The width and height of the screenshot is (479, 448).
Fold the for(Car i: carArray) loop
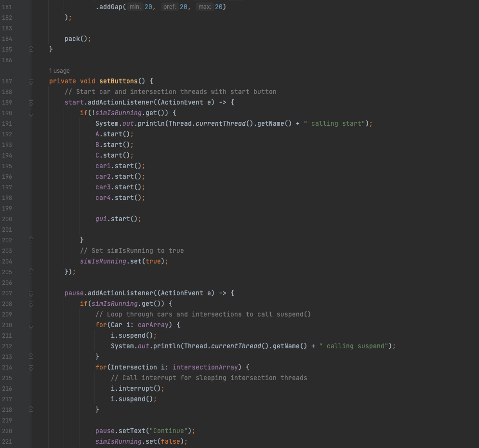[x=31, y=325]
